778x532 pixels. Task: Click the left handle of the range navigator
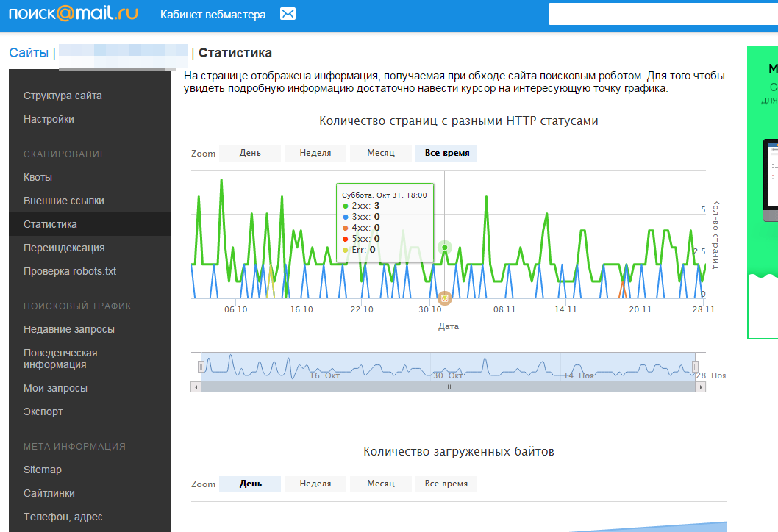(201, 366)
